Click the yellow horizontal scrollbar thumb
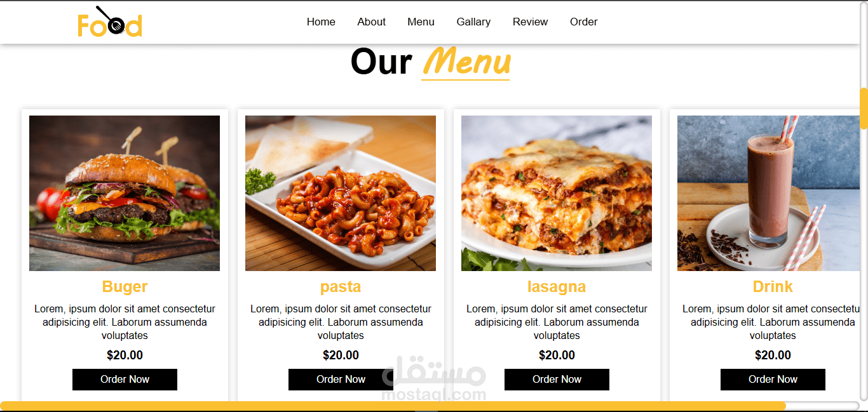Image resolution: width=868 pixels, height=412 pixels. 393,406
